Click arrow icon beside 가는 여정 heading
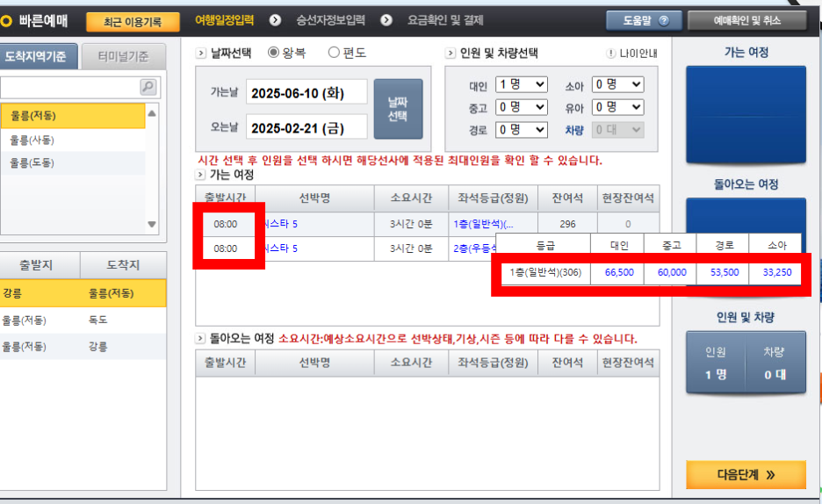The image size is (822, 504). tap(199, 175)
